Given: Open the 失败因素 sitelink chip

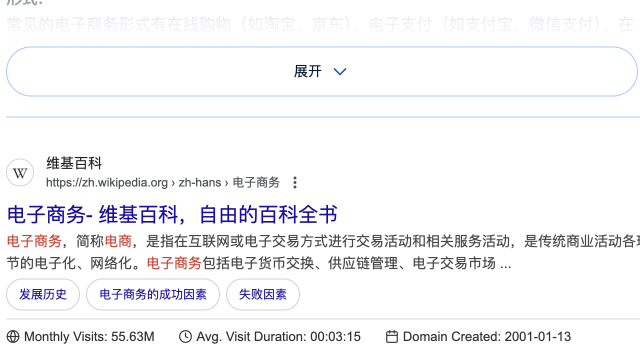Looking at the screenshot, I should 263,294.
